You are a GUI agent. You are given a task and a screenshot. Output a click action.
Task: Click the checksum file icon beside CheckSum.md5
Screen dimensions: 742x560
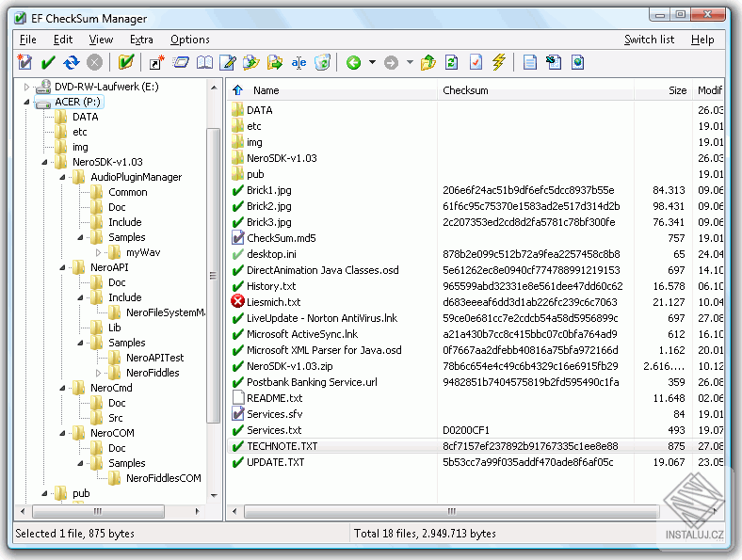(x=237, y=237)
